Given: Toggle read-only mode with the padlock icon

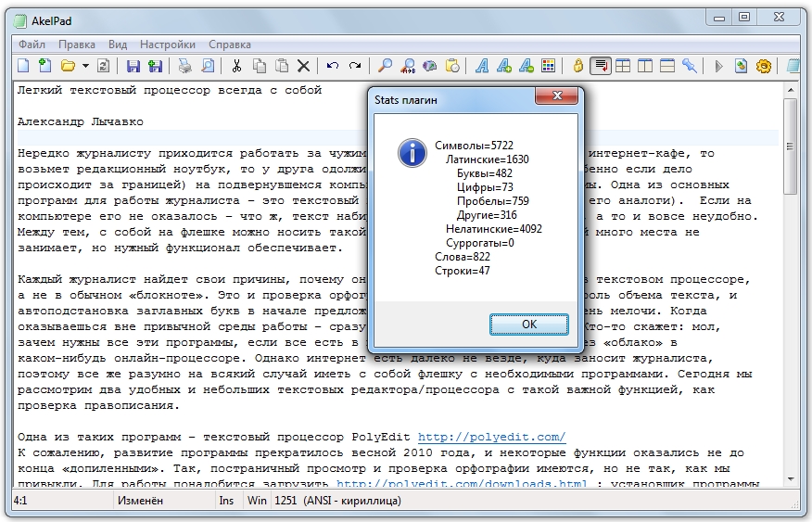Looking at the screenshot, I should tap(577, 66).
